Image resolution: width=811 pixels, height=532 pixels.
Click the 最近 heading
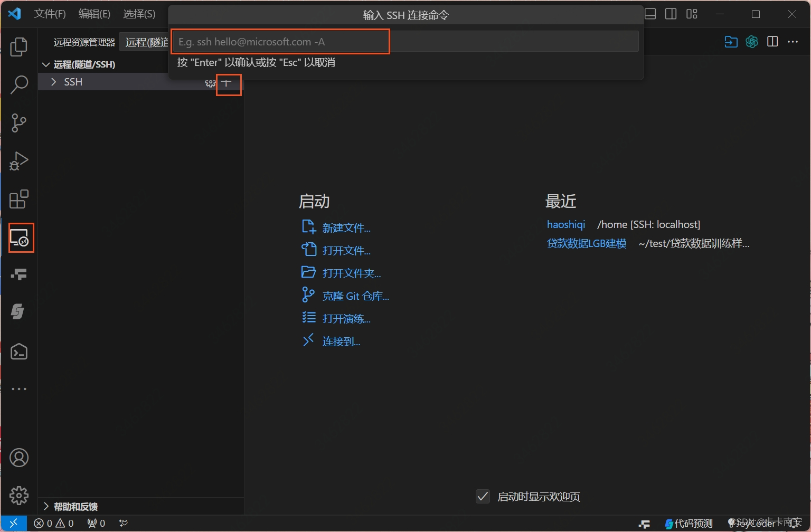click(561, 201)
